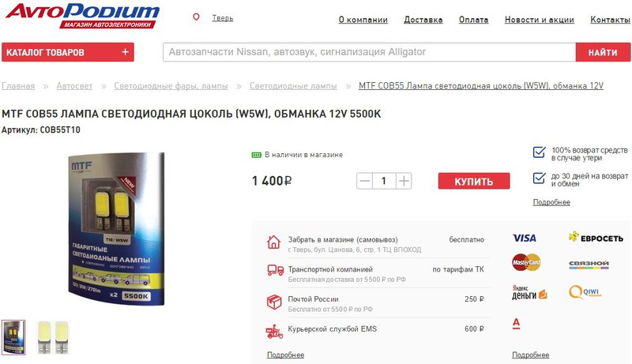Click the red Купить button
This screenshot has height=364, width=632.
click(x=474, y=181)
